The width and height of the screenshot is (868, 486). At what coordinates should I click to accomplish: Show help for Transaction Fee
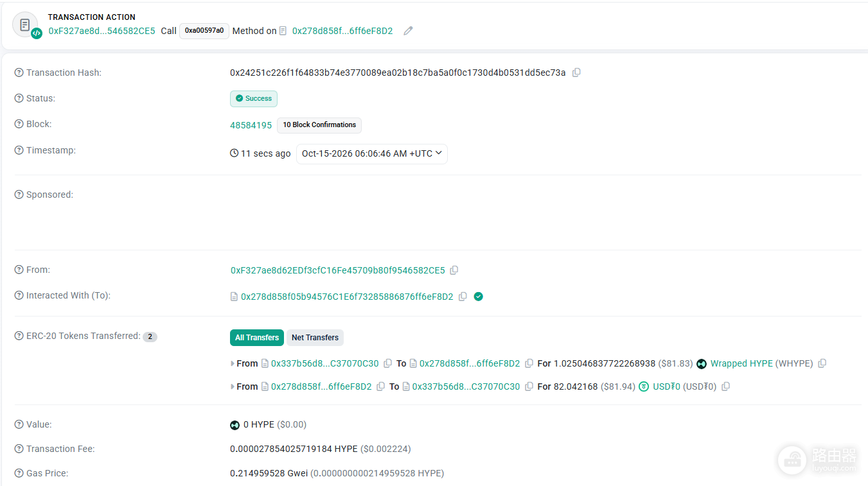pos(19,449)
